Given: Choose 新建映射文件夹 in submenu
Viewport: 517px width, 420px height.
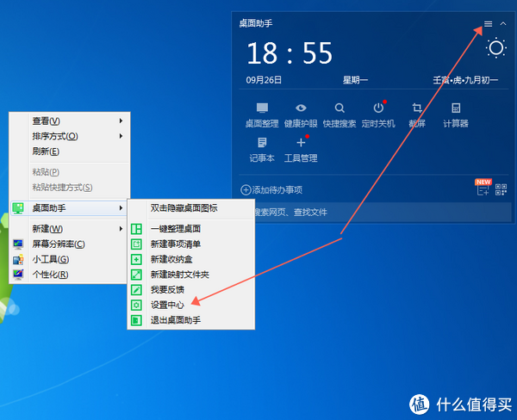Looking at the screenshot, I should 191,275.
